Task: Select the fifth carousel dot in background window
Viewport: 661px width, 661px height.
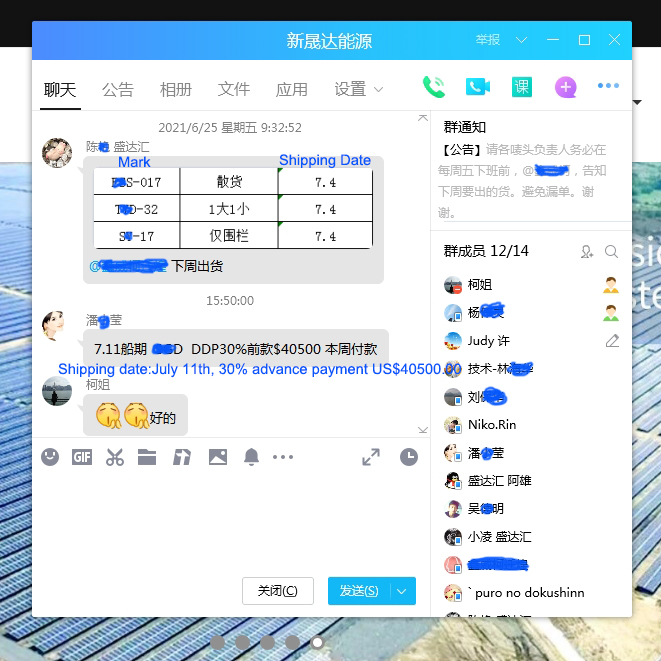Action: point(317,642)
